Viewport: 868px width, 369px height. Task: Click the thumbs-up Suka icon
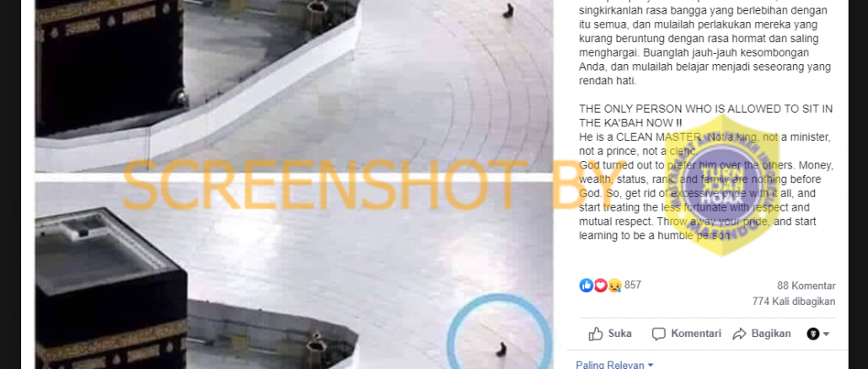click(x=596, y=334)
